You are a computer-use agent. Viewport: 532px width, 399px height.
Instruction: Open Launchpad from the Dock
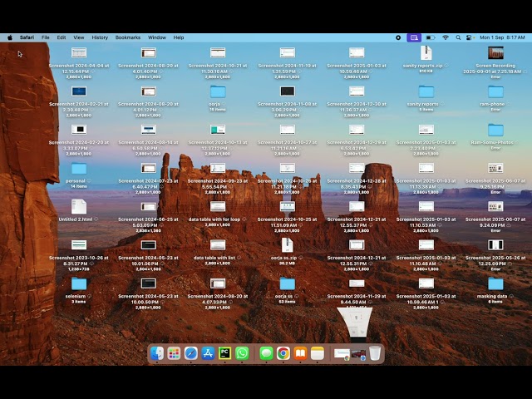[174, 353]
